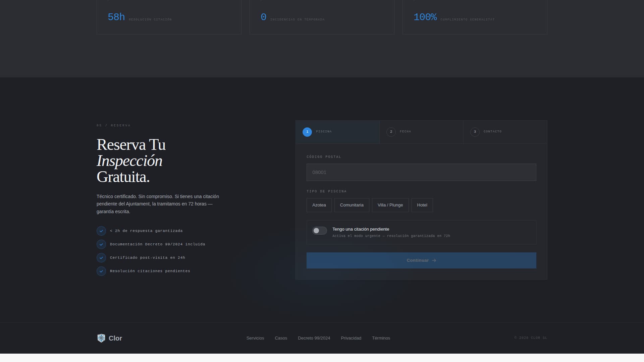Image resolution: width=644 pixels, height=362 pixels.
Task: Click the '100%' cumplimiento Generalitat stat
Action: point(425,17)
